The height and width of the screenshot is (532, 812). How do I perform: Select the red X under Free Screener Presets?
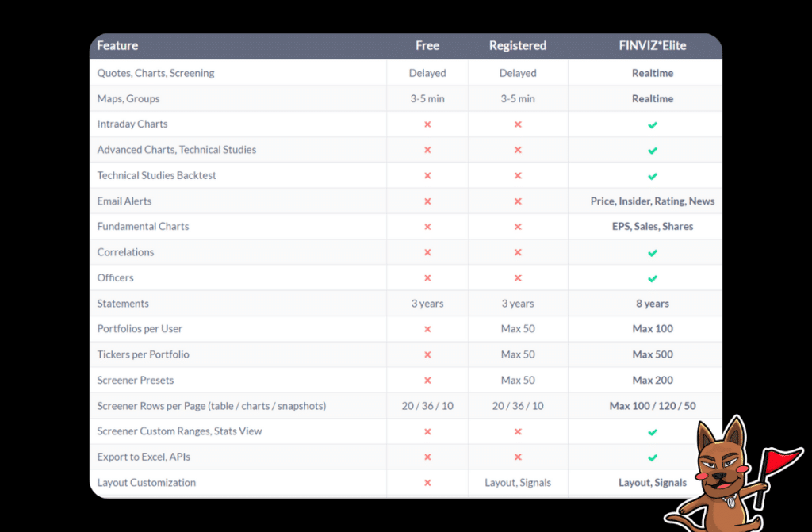(x=427, y=380)
